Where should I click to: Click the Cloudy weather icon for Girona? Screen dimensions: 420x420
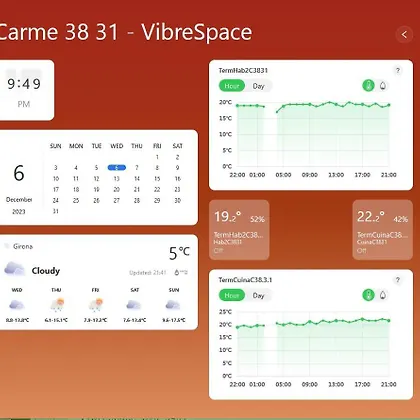click(x=15, y=269)
